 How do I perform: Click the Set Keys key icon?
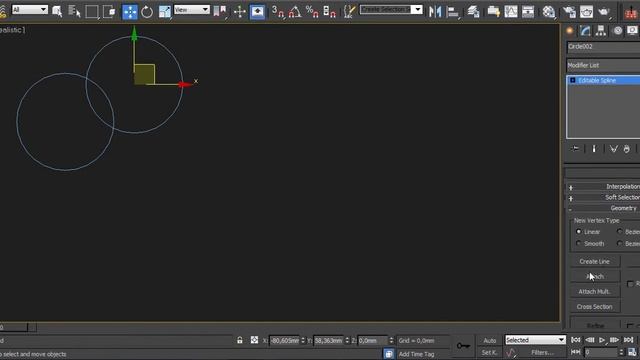463,346
